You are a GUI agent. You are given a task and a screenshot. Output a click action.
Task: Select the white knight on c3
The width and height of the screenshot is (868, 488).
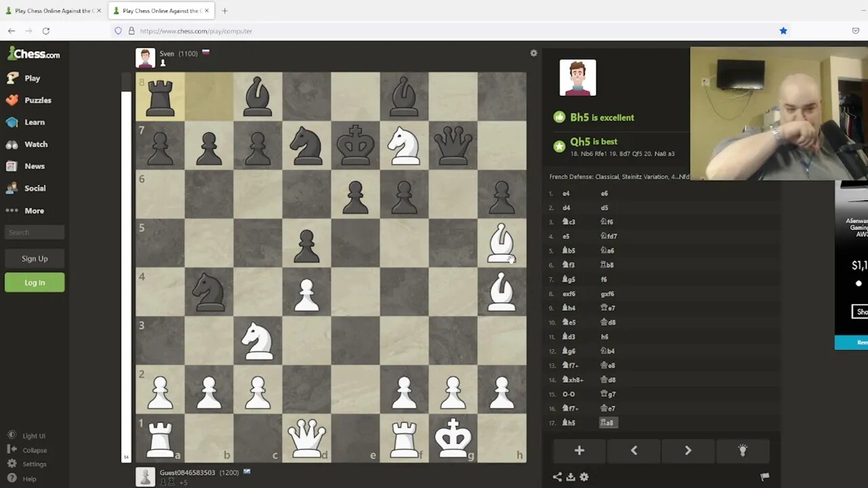(258, 340)
